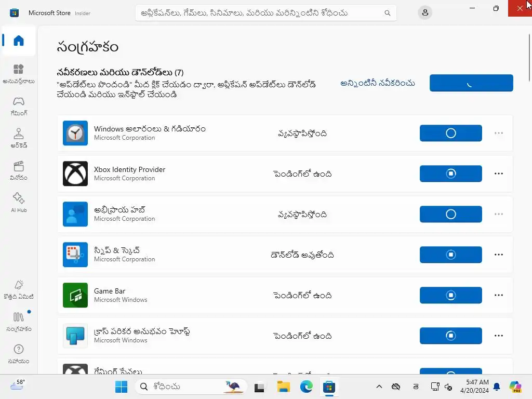The width and height of the screenshot is (532, 399).
Task: Click the loading Get updates button
Action: tap(471, 83)
